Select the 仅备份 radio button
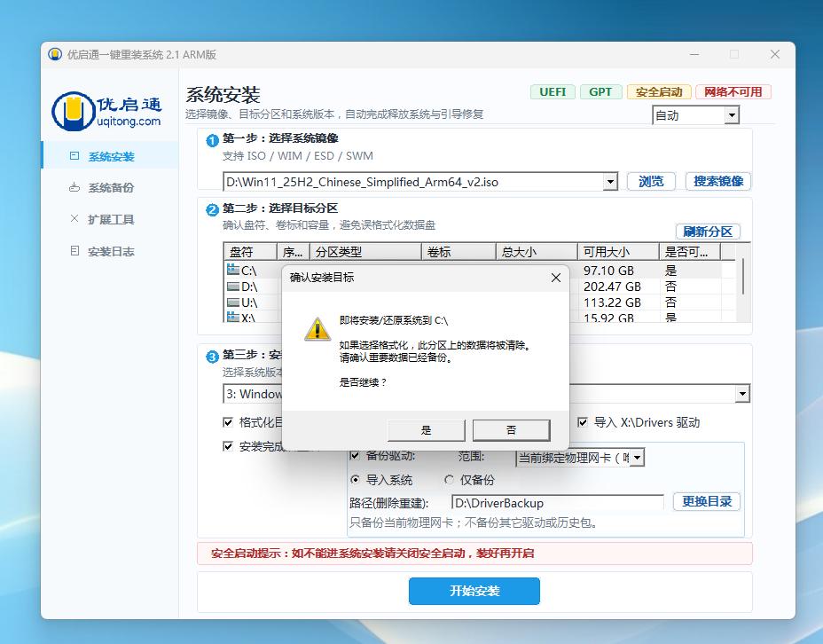The image size is (823, 644). [x=449, y=479]
